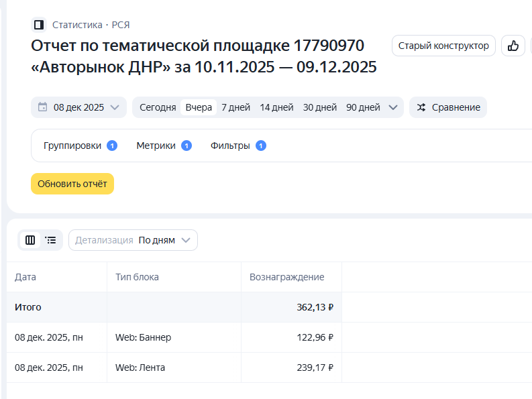Screen dimensions: 532x399
Task: Select the 30 дней period
Action: coord(319,107)
